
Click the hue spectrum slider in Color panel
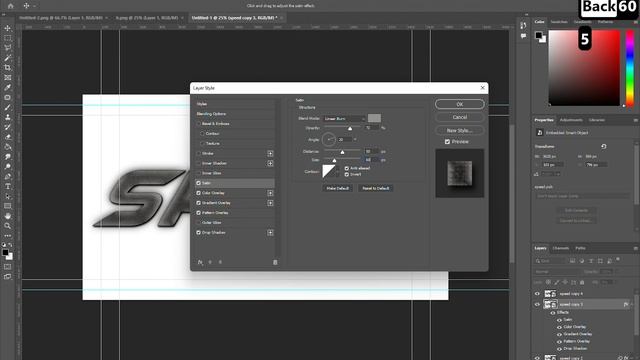pyautogui.click(x=630, y=69)
